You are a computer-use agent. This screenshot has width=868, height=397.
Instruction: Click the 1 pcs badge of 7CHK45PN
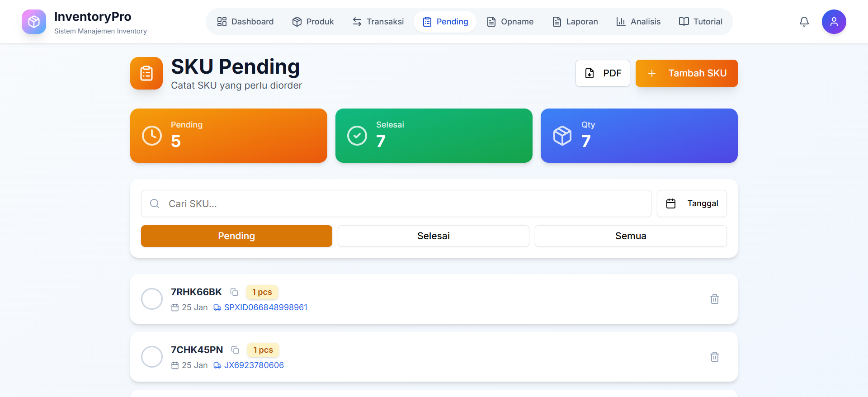(263, 350)
